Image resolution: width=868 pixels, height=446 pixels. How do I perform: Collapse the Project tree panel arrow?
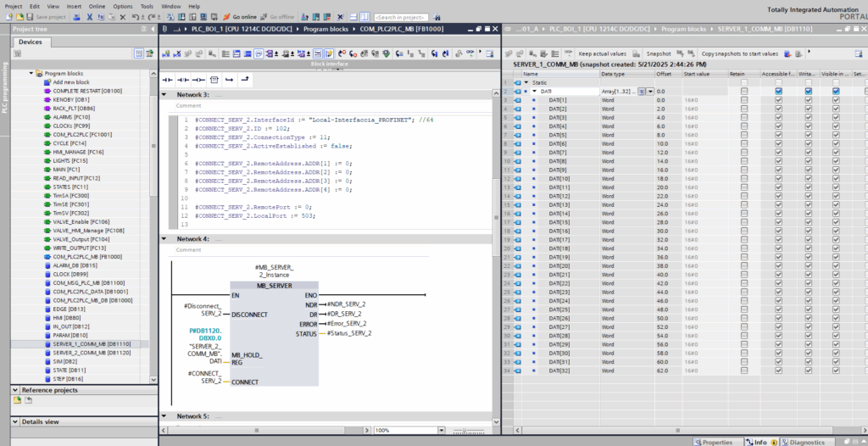pos(153,29)
